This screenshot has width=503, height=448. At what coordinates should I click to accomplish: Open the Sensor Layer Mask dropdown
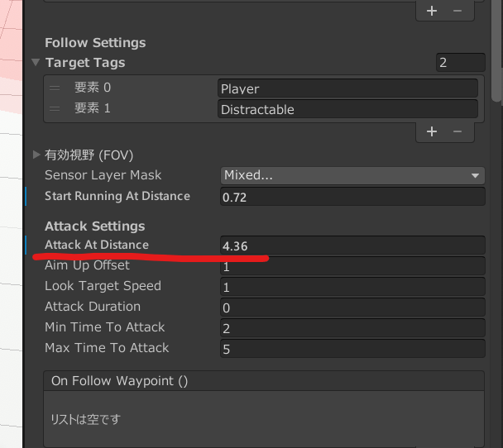(352, 175)
